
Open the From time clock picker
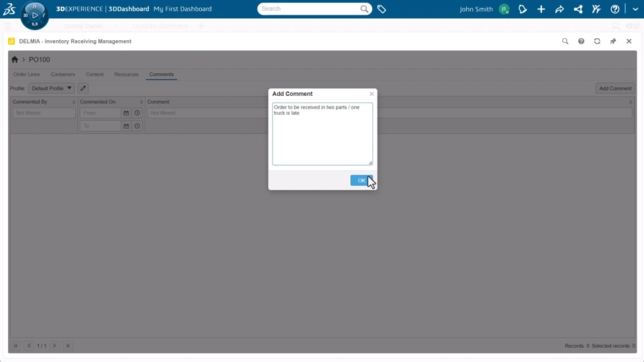pos(137,113)
